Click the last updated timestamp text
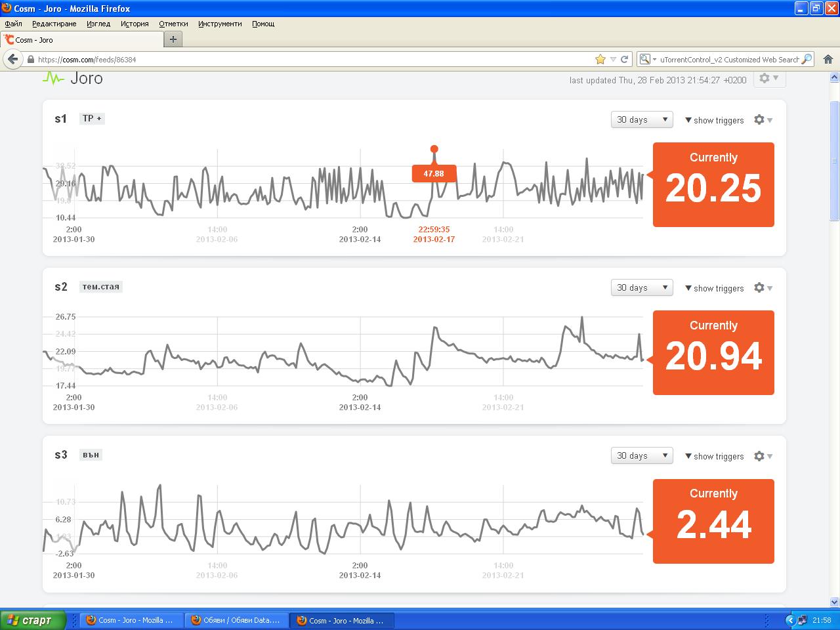The image size is (840, 630). tap(658, 80)
